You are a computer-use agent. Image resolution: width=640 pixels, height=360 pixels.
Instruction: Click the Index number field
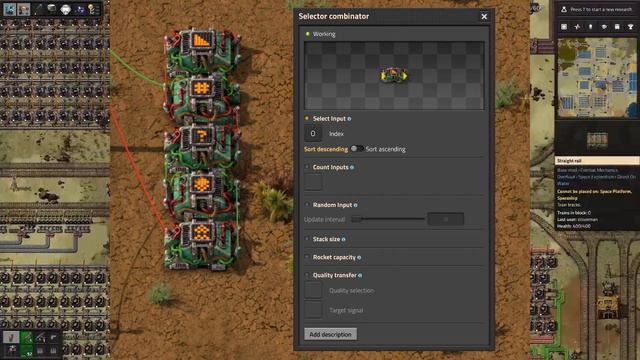pos(313,133)
